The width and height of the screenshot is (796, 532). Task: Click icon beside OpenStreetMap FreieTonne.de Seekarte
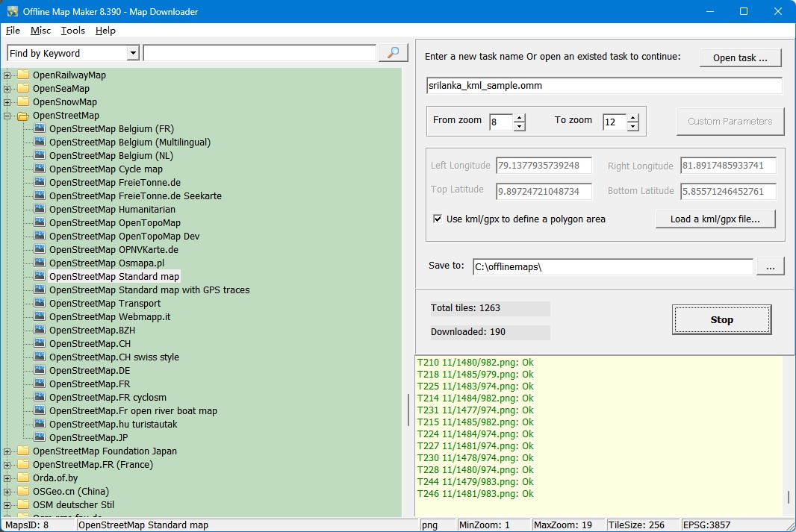pos(40,195)
